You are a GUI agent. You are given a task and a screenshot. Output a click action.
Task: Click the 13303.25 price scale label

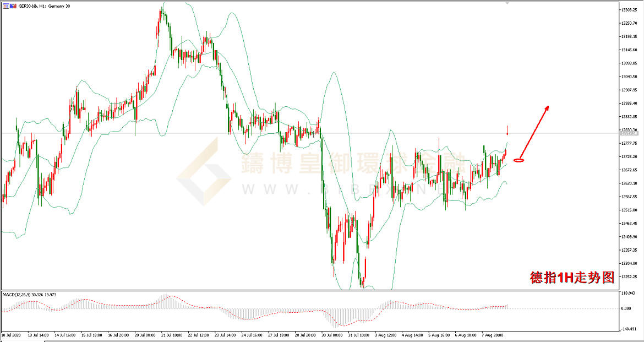coord(629,10)
